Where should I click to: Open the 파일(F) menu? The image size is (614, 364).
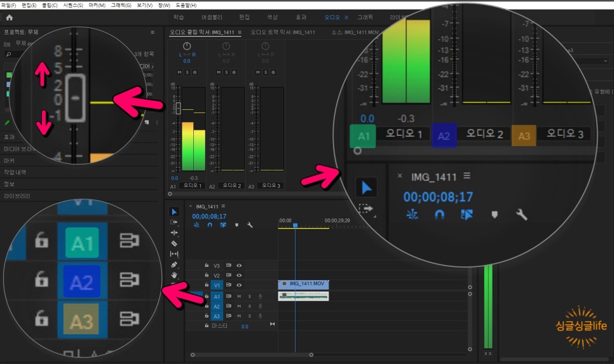(8, 5)
